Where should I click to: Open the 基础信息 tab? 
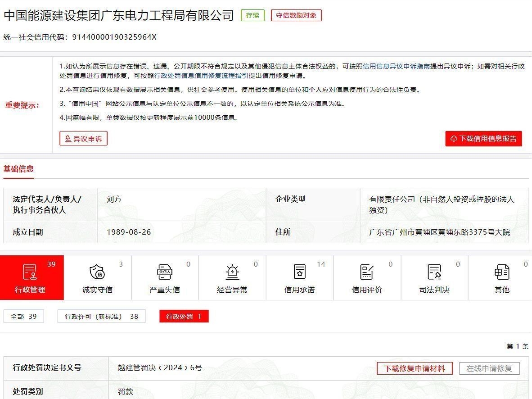tap(18, 169)
